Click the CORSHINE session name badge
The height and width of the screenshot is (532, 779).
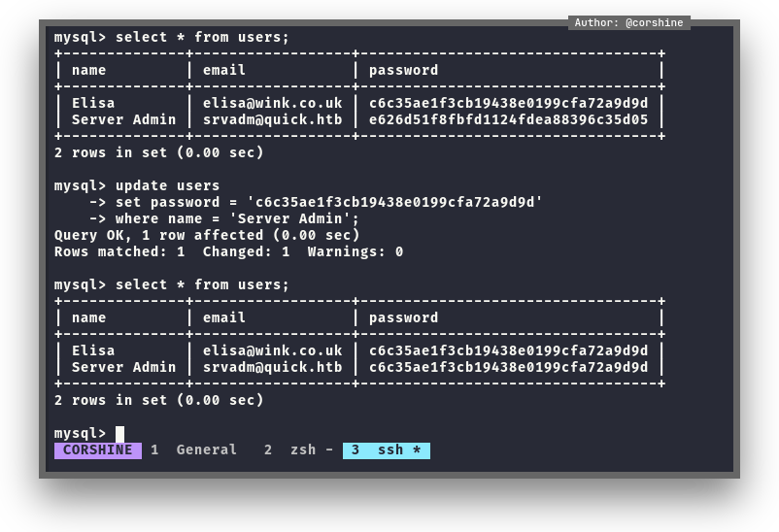coord(97,450)
